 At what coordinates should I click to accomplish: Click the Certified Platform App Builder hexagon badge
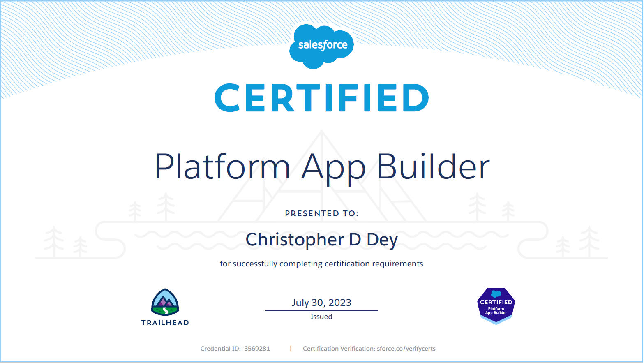[x=495, y=305]
